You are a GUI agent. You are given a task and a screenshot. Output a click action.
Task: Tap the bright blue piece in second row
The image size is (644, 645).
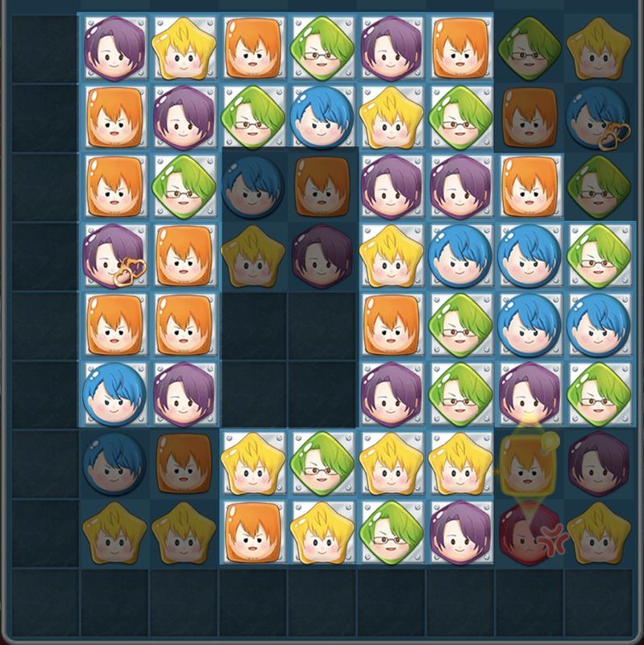point(322,117)
